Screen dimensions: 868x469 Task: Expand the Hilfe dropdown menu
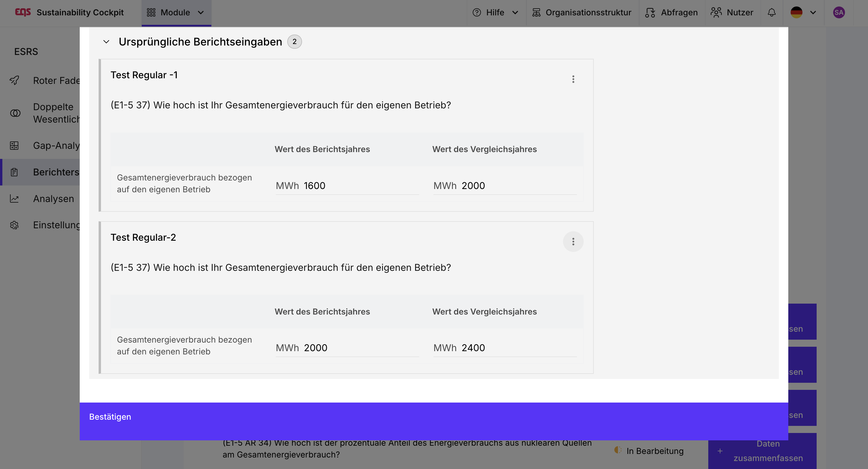coord(495,12)
